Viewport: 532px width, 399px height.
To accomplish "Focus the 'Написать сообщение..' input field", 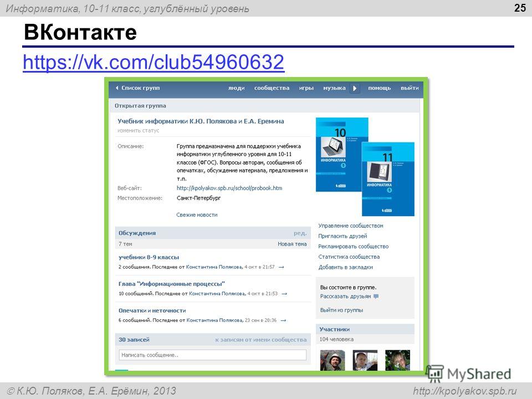I will click(x=213, y=355).
